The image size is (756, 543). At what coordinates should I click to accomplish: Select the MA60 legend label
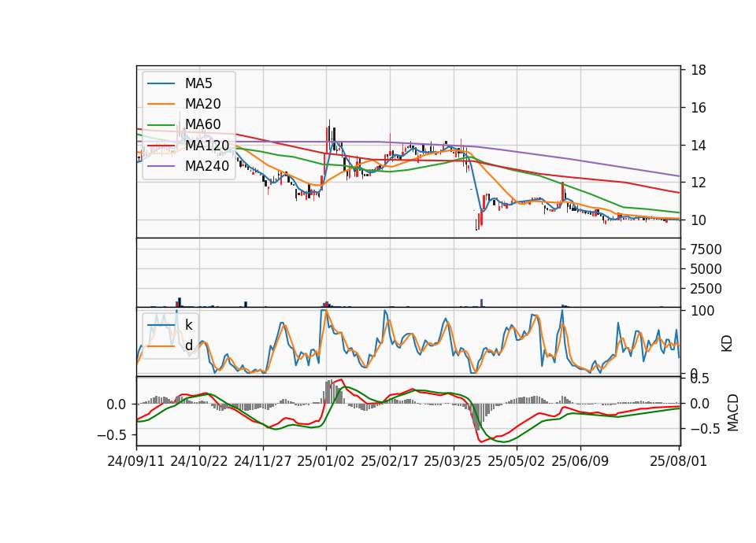202,124
